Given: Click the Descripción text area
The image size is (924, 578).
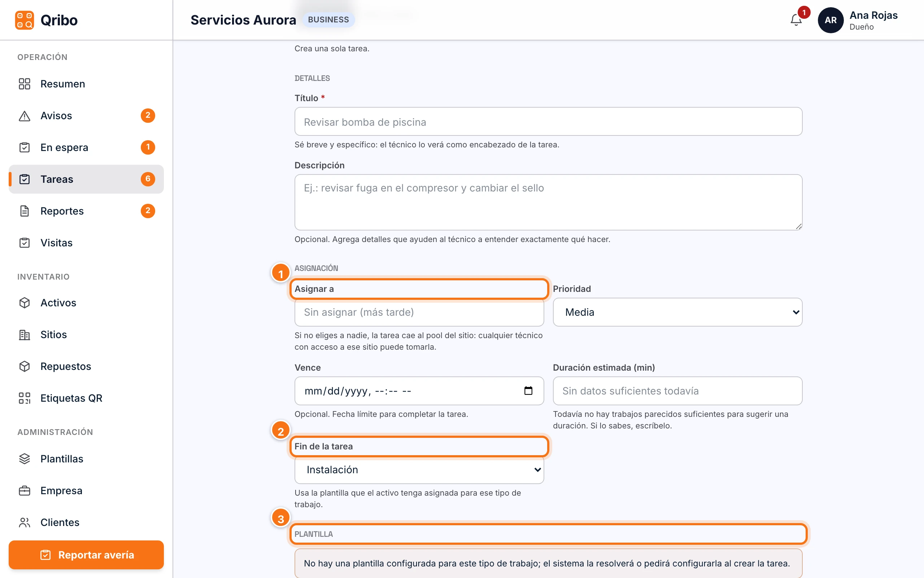Looking at the screenshot, I should tap(548, 202).
